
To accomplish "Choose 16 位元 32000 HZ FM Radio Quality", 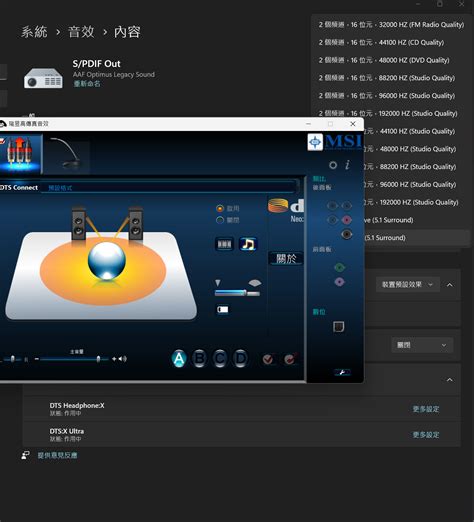I will (391, 25).
